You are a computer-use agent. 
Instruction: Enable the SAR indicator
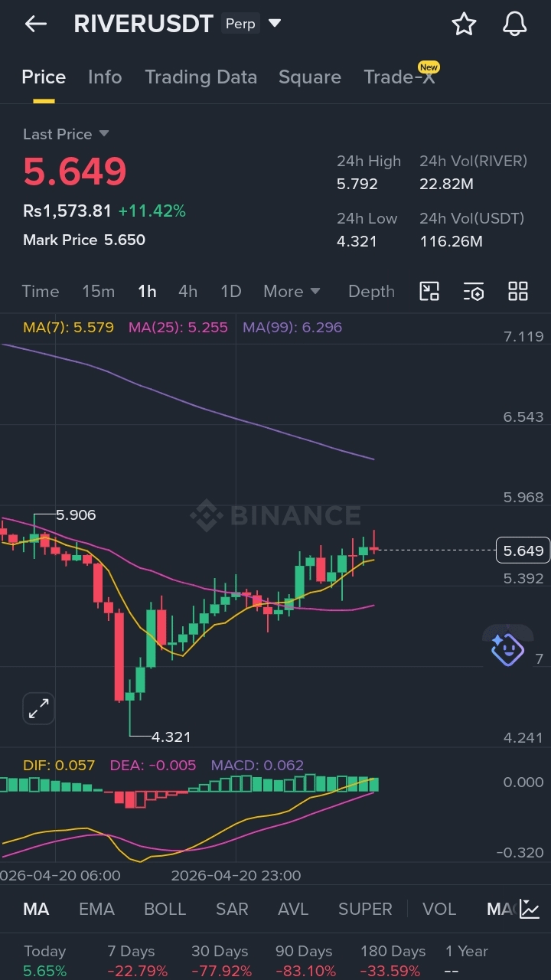click(x=232, y=910)
